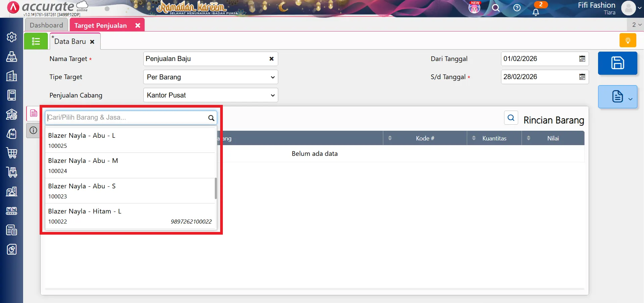This screenshot has width=644, height=303.
Task: Click the help question mark icon
Action: pos(517,8)
